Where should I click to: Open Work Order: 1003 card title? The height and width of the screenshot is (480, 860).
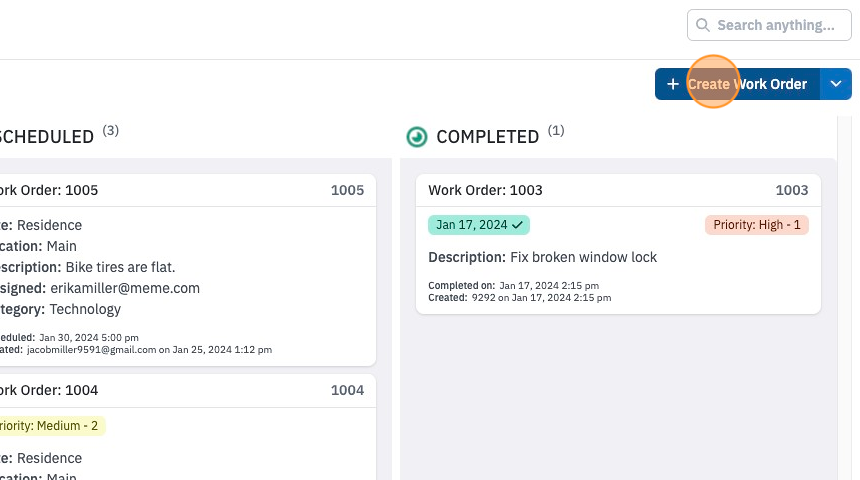click(x=485, y=190)
